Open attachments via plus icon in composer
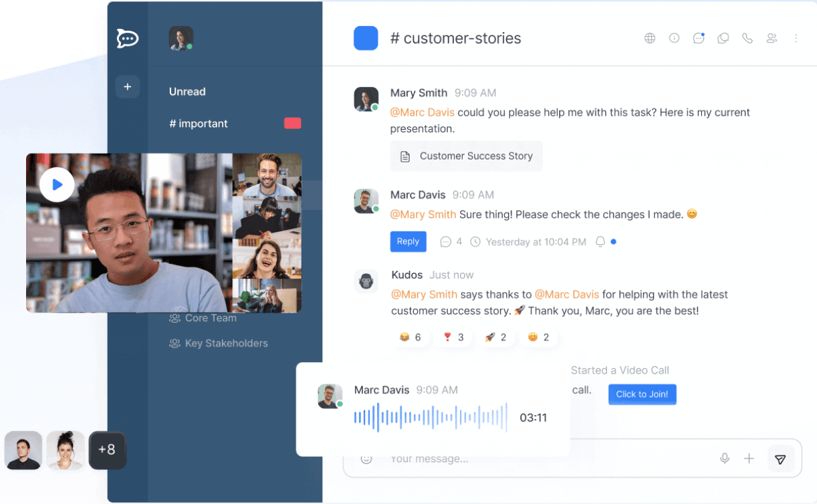This screenshot has width=817, height=504. tap(749, 459)
